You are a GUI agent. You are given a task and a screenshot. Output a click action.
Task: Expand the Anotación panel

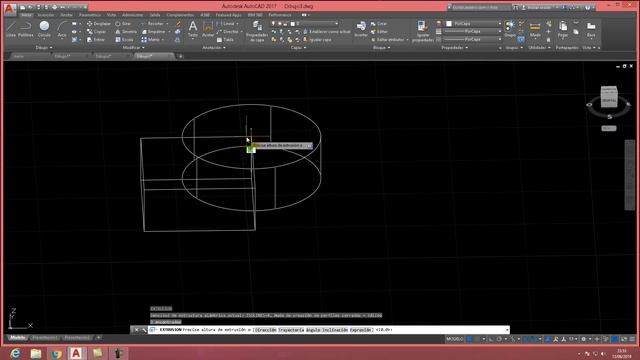point(214,48)
